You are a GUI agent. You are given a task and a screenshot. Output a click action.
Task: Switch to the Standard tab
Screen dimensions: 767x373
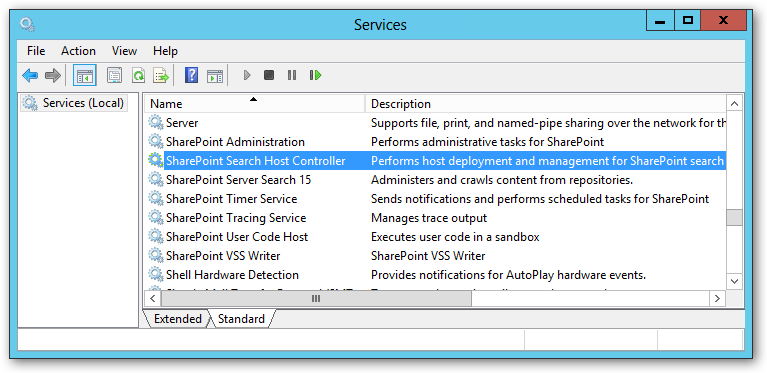point(241,319)
